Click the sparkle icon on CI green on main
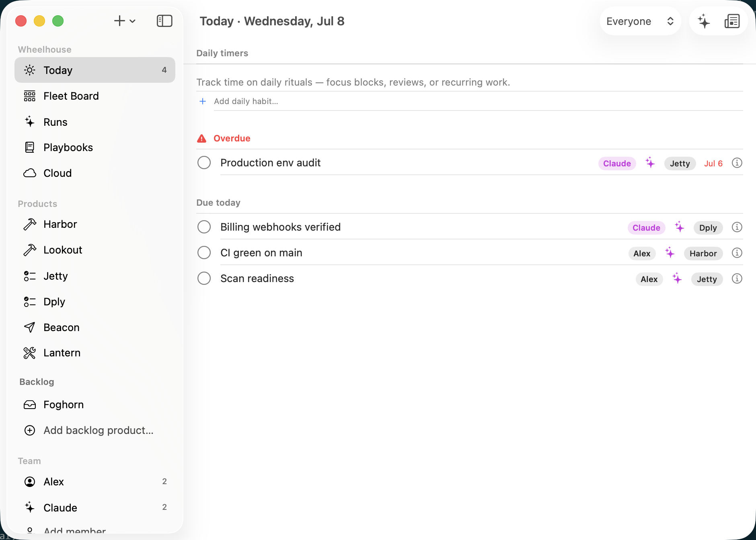The height and width of the screenshot is (540, 756). 670,253
